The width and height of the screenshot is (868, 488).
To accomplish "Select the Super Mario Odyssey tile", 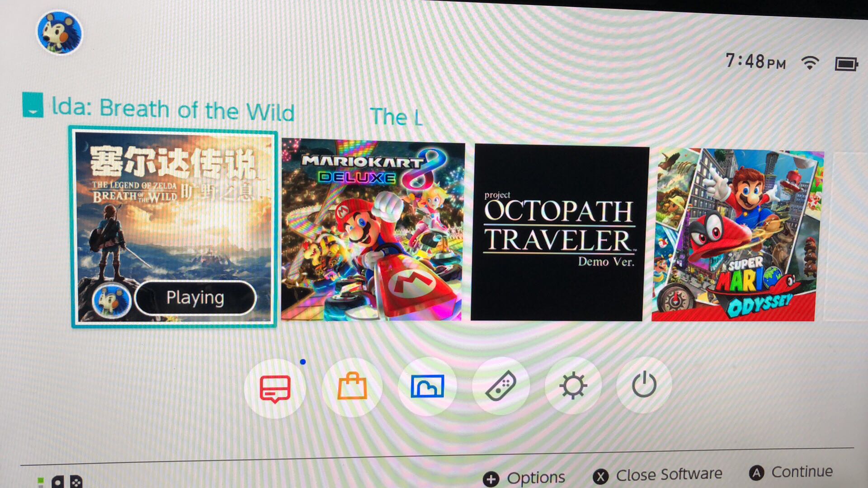I will (x=737, y=235).
